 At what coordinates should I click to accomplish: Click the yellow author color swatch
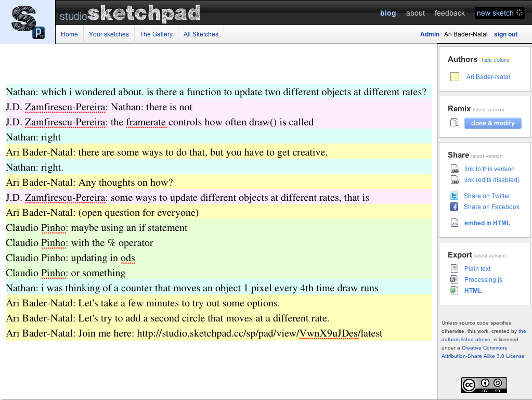point(455,76)
